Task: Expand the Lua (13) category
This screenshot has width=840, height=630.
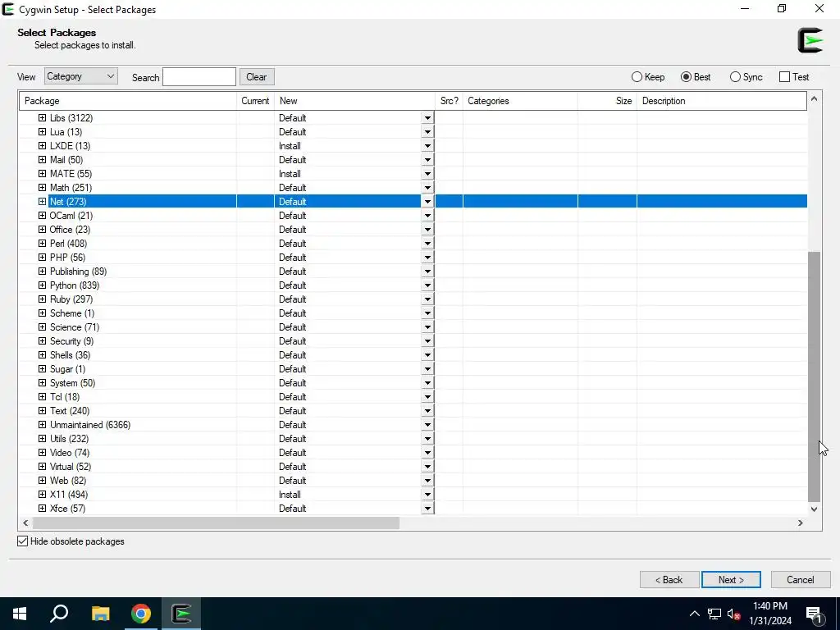Action: [x=43, y=132]
